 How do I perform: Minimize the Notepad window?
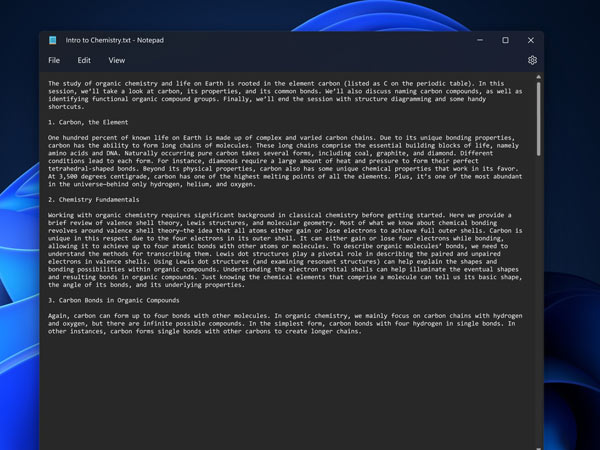tap(480, 40)
